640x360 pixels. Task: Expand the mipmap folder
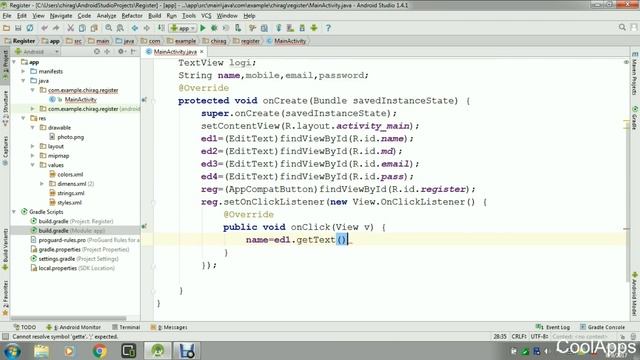(x=33, y=156)
